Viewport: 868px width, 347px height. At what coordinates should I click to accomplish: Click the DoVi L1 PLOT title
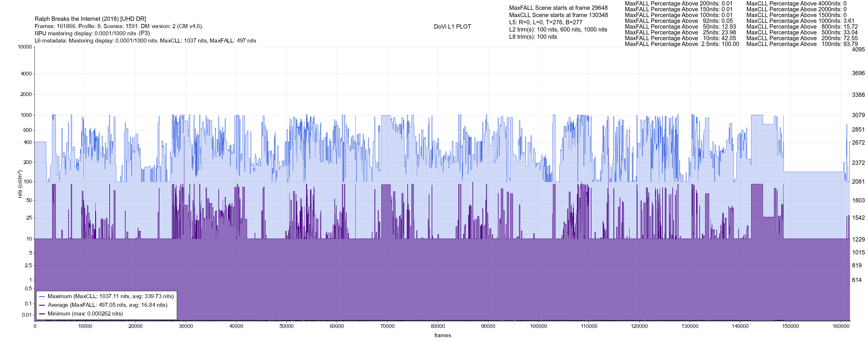pyautogui.click(x=452, y=27)
